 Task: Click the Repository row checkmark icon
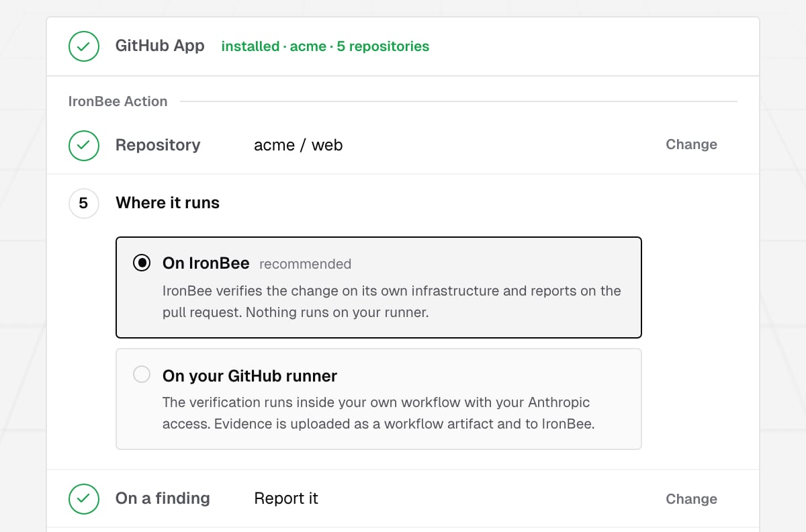click(x=84, y=145)
